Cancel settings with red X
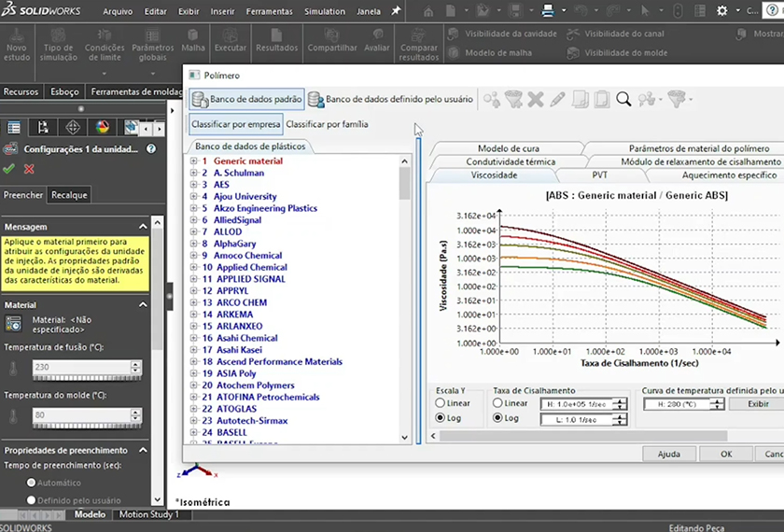 coord(29,169)
